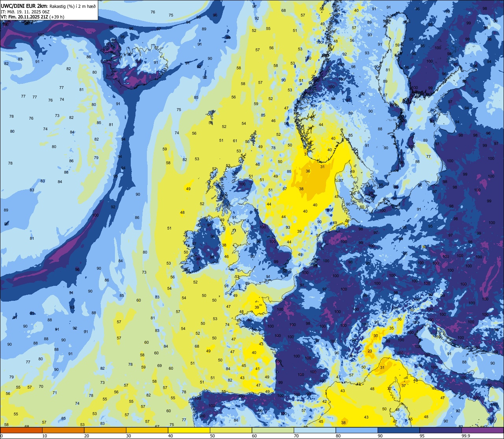Click the legend tick label '20'

coord(87,436)
